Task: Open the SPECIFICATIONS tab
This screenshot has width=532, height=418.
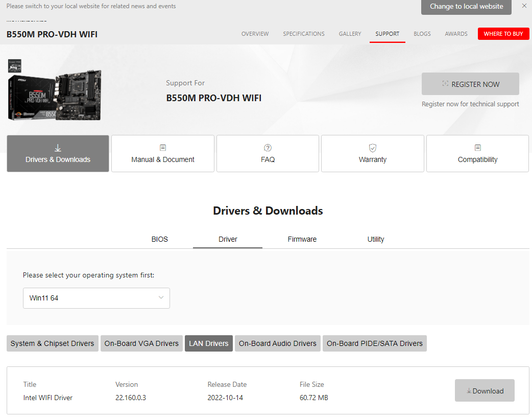Action: tap(304, 34)
